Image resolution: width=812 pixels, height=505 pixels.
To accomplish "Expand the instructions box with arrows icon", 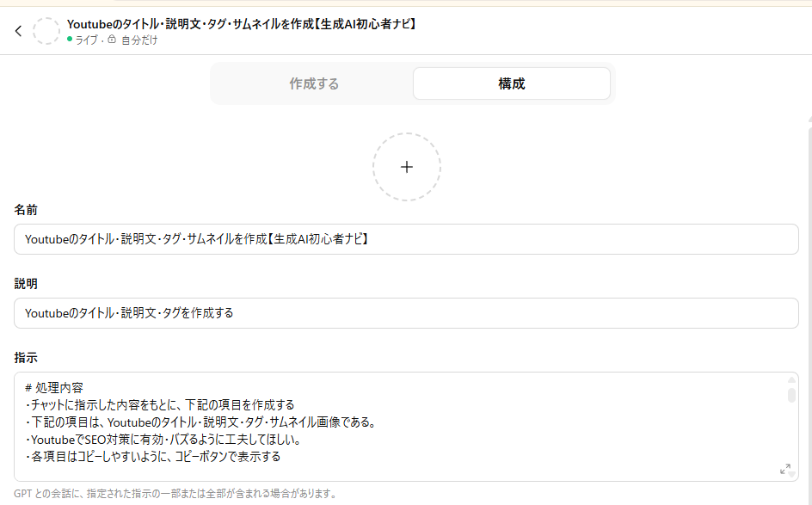I will (785, 469).
